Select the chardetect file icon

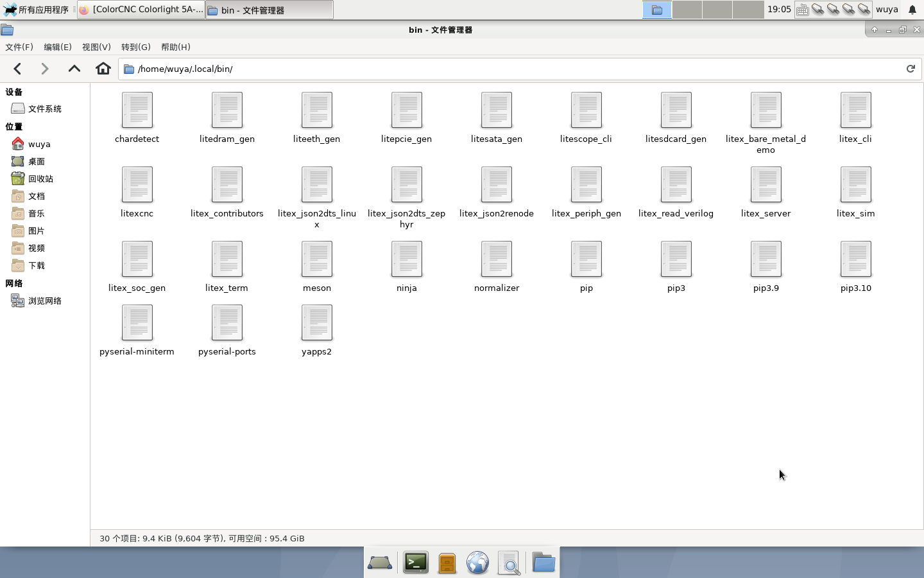pos(137,110)
